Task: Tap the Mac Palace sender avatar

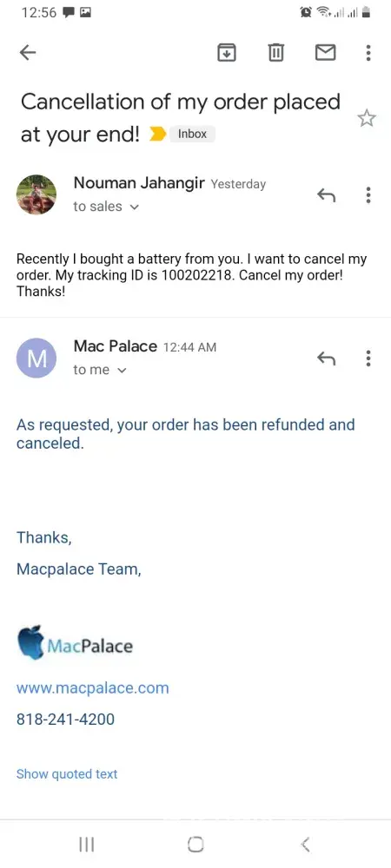Action: [x=36, y=358]
